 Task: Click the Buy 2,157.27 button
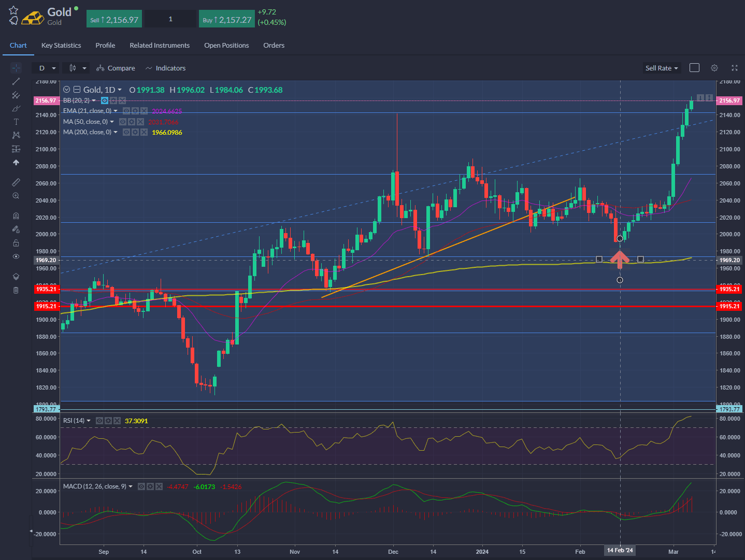227,18
